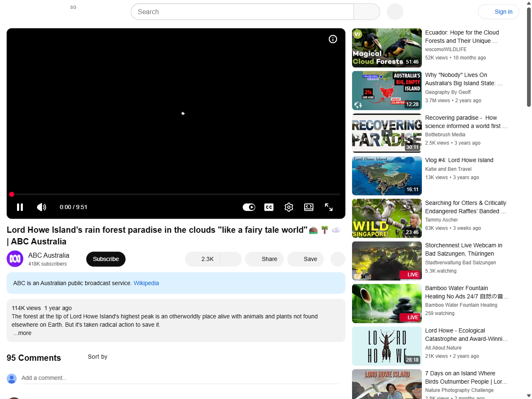
Task: Open Wild Singapore otters thumbnail
Action: tap(387, 218)
